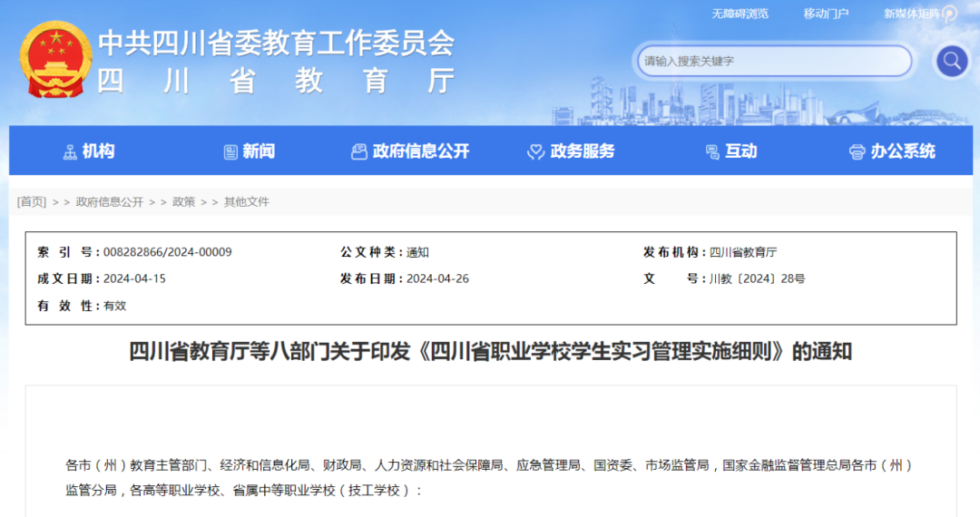Image resolution: width=980 pixels, height=517 pixels.
Task: Open 其他文件 breadcrumb item
Action: click(247, 201)
